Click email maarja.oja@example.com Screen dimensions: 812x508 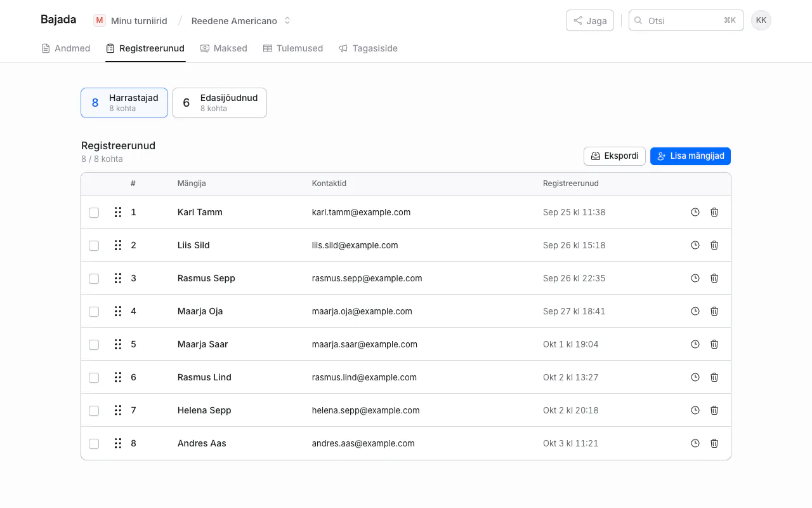click(362, 311)
